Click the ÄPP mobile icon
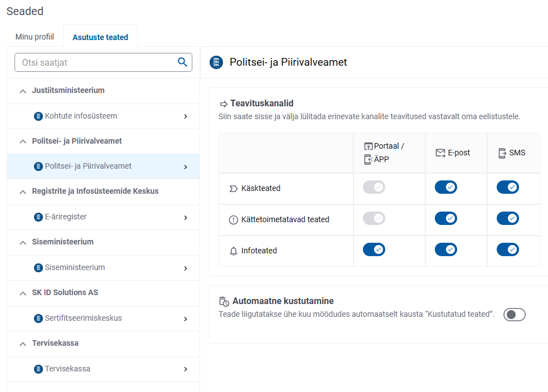This screenshot has height=392, width=548. pyautogui.click(x=368, y=159)
